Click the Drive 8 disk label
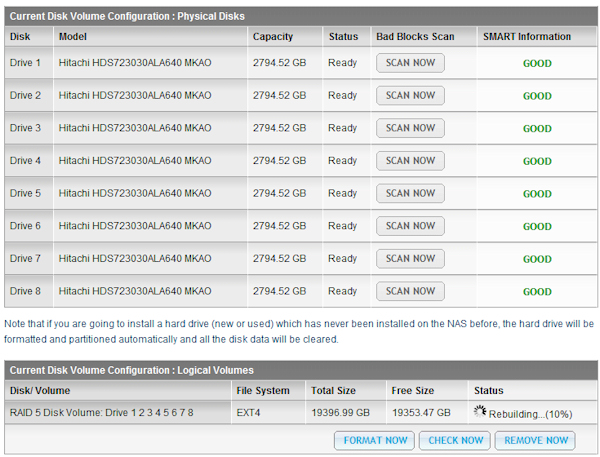The width and height of the screenshot is (600, 457). pos(25,291)
